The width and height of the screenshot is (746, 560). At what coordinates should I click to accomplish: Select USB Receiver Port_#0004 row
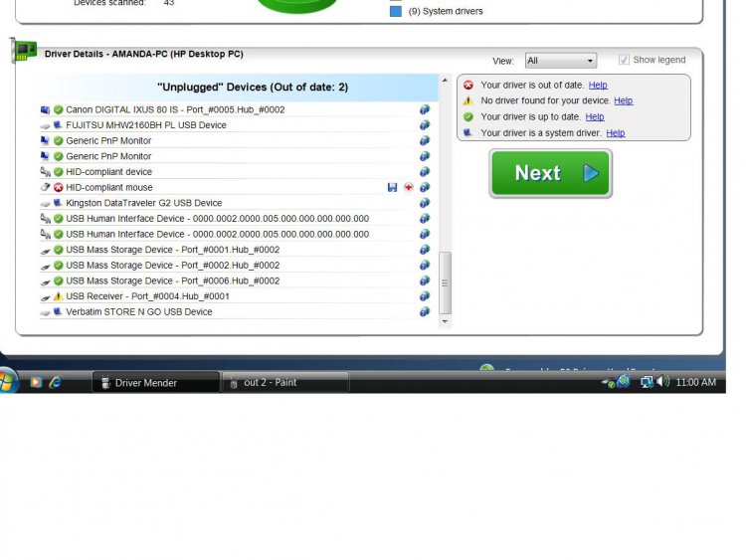tap(235, 296)
